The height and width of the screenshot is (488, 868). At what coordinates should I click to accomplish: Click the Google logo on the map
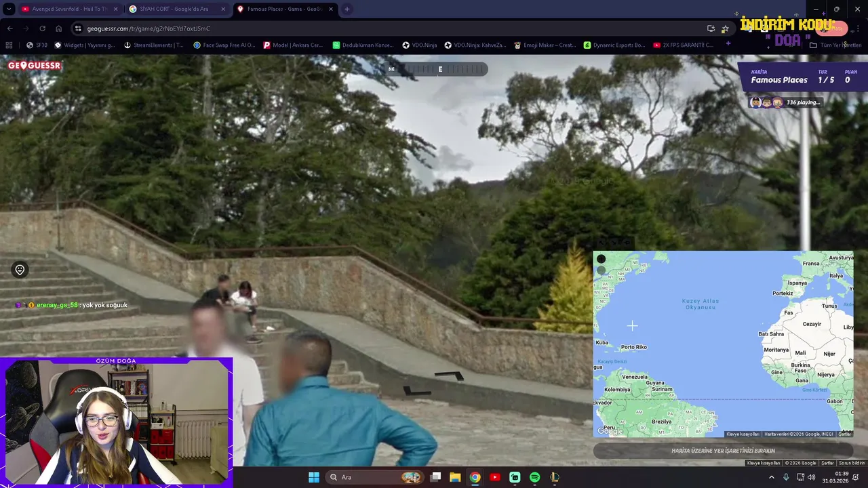click(x=610, y=431)
